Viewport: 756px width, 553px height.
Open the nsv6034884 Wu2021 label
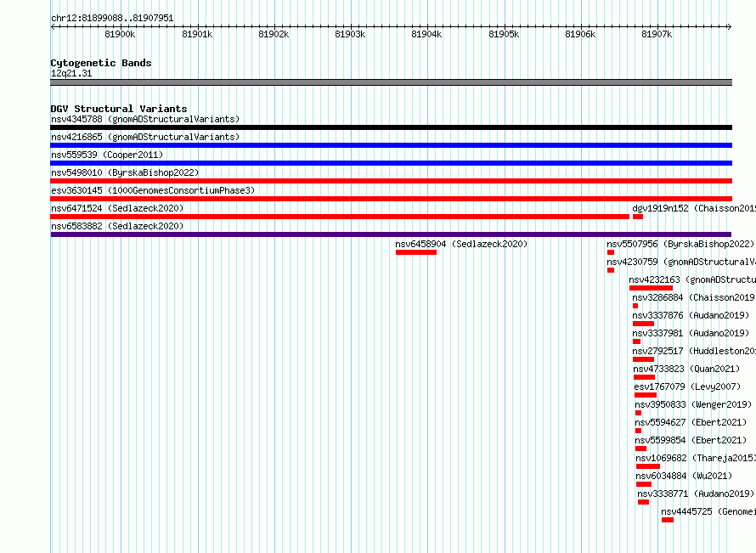pos(684,476)
